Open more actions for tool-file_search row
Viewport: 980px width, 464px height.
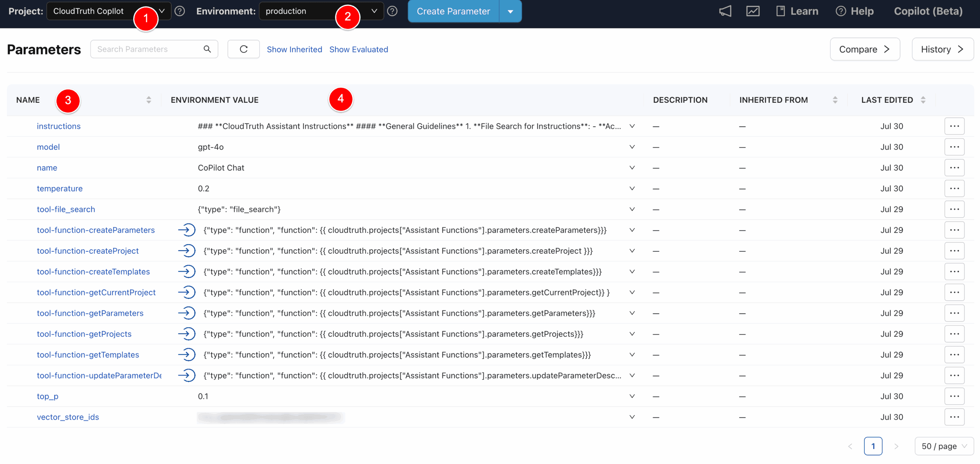pos(954,209)
